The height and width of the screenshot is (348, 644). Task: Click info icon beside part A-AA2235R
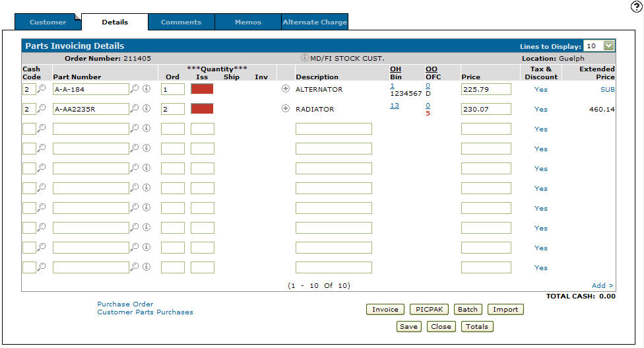coord(146,109)
